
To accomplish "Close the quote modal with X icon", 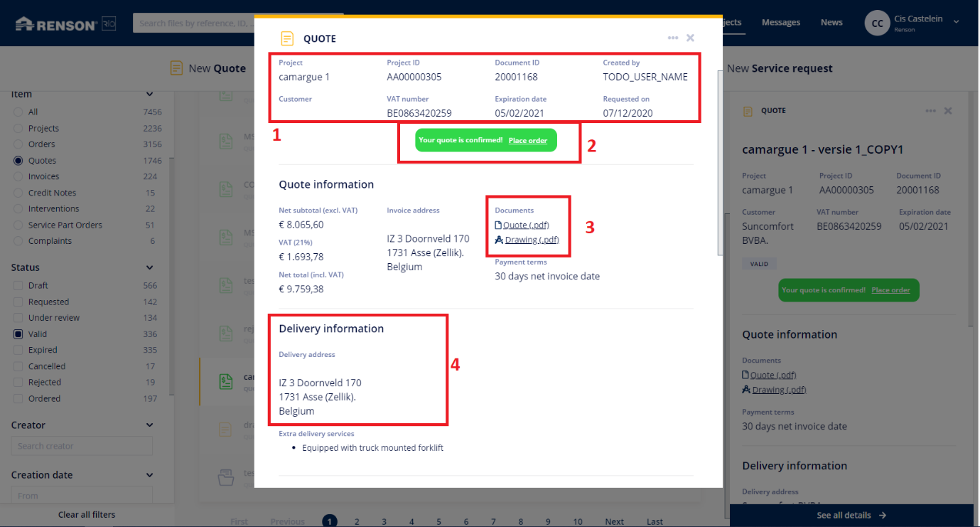I will pos(690,38).
